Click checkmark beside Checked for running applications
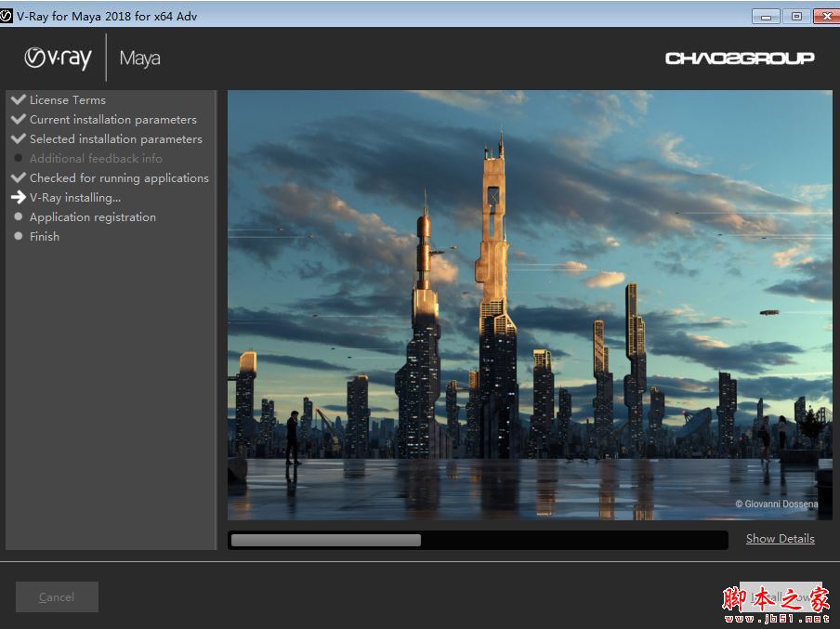 (x=19, y=177)
